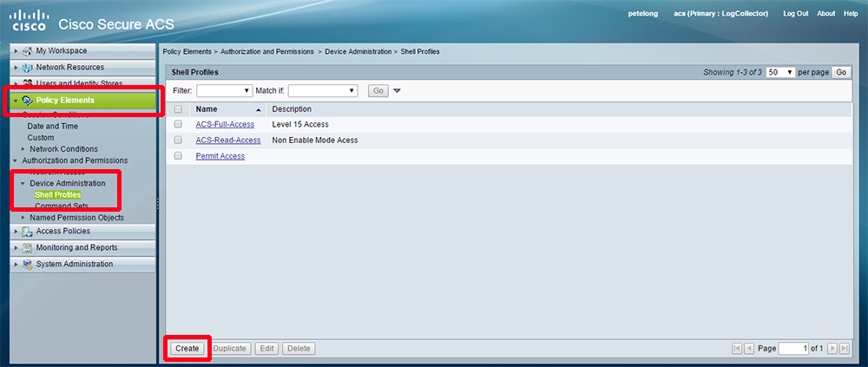The height and width of the screenshot is (367, 868).
Task: Click the Edit button
Action: [267, 349]
